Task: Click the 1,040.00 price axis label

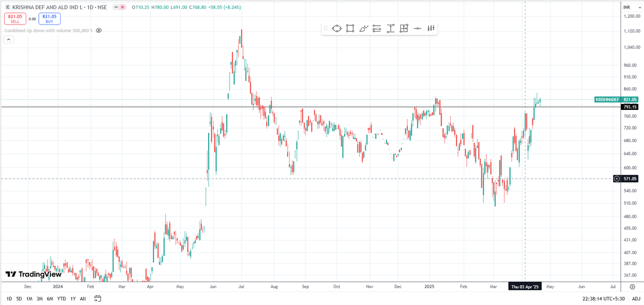Action: (631, 48)
